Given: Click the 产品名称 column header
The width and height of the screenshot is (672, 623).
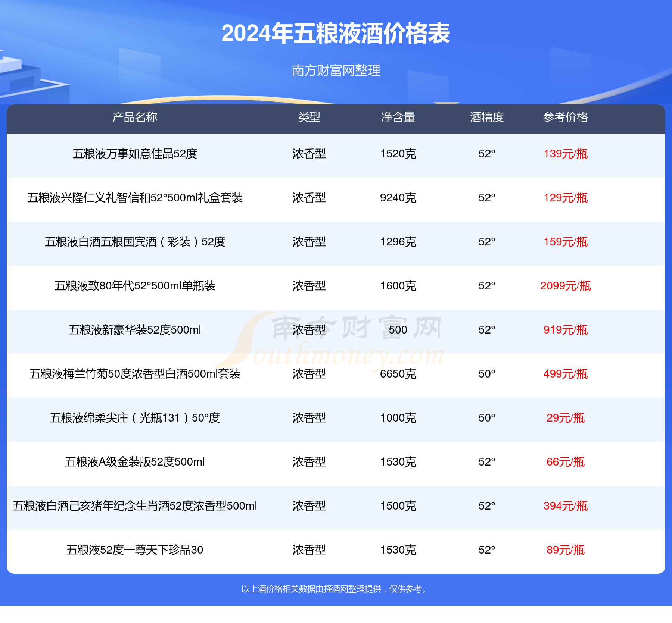Looking at the screenshot, I should [x=135, y=117].
